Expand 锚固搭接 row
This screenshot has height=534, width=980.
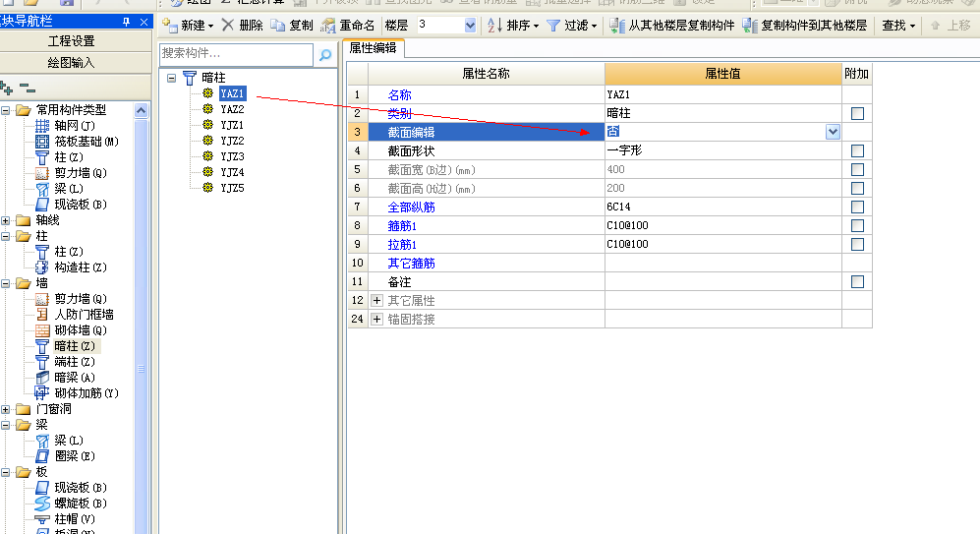[x=376, y=320]
